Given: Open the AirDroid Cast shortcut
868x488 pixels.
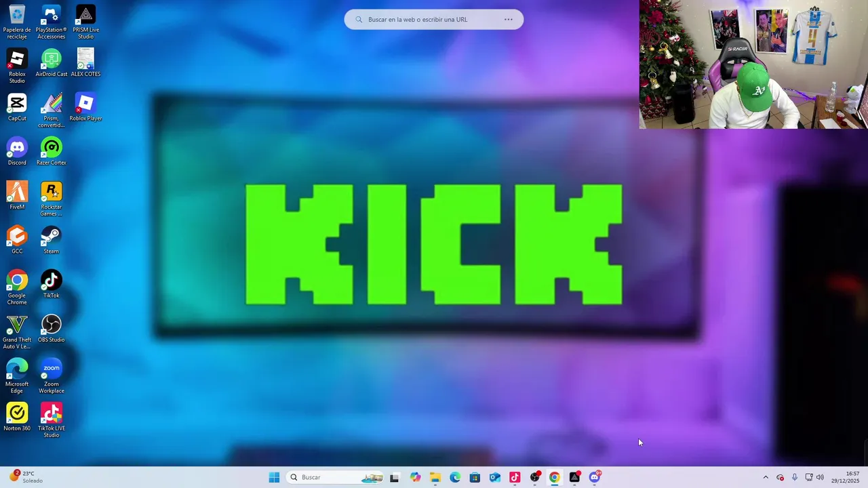Looking at the screenshot, I should [x=51, y=63].
